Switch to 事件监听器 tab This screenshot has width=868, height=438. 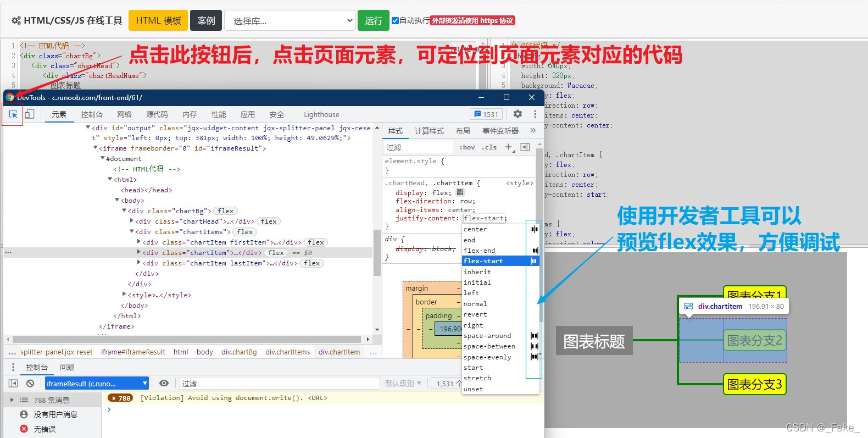(x=500, y=131)
